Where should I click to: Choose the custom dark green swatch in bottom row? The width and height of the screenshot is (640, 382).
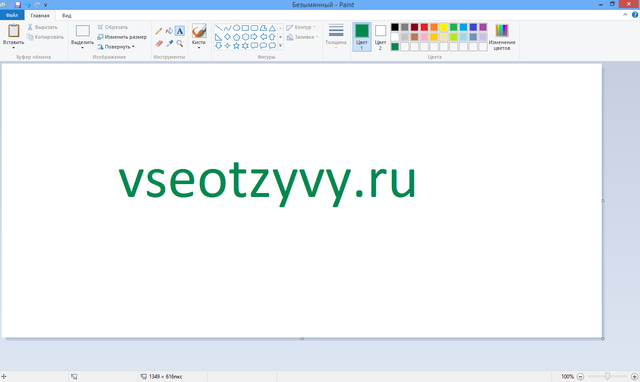pyautogui.click(x=395, y=47)
